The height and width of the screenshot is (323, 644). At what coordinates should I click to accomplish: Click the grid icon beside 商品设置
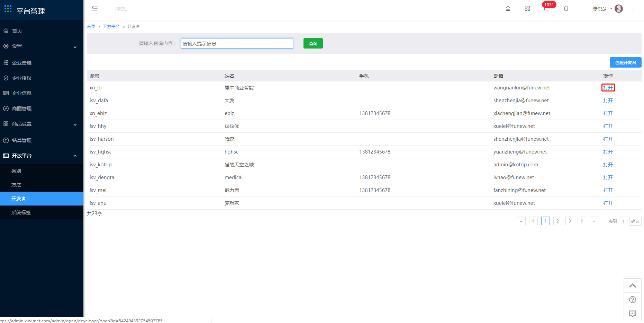click(6, 124)
